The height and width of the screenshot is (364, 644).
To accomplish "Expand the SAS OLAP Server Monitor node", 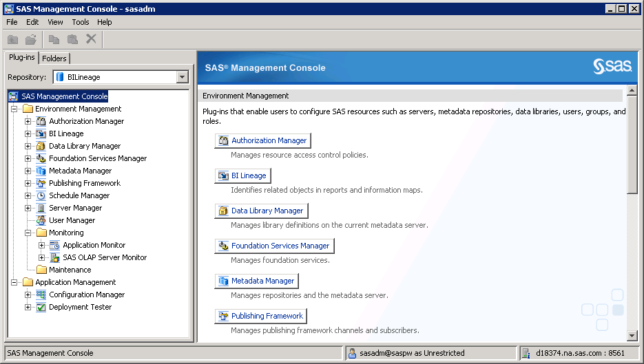I will (41, 257).
